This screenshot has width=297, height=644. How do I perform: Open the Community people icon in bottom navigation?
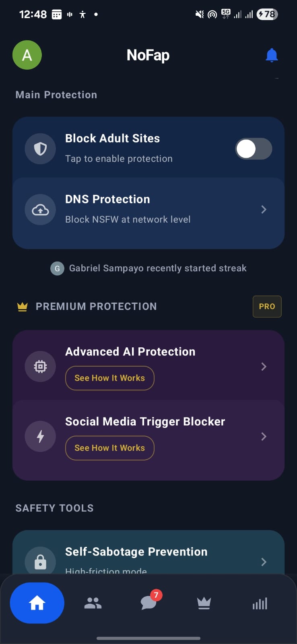tap(93, 603)
